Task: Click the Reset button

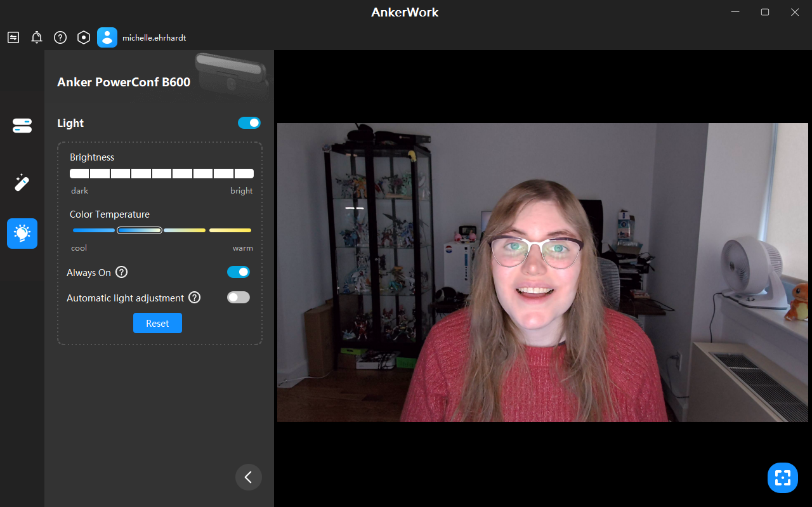Action: pyautogui.click(x=157, y=323)
